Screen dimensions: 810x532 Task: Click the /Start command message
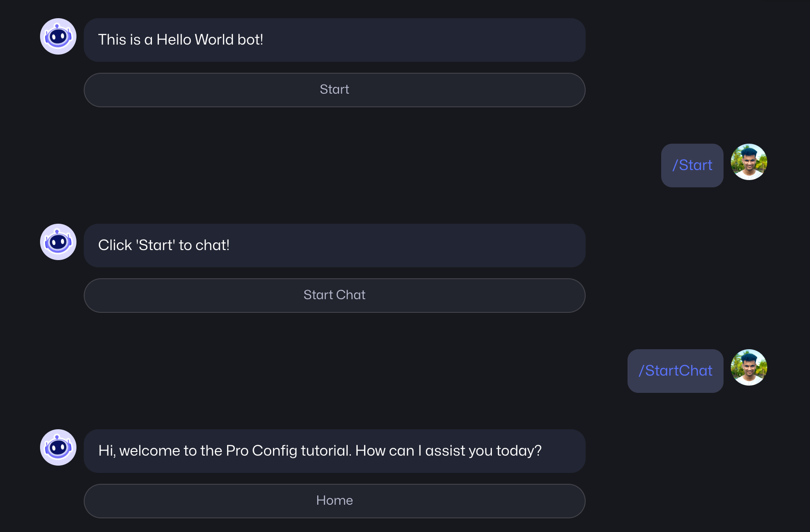click(x=692, y=166)
